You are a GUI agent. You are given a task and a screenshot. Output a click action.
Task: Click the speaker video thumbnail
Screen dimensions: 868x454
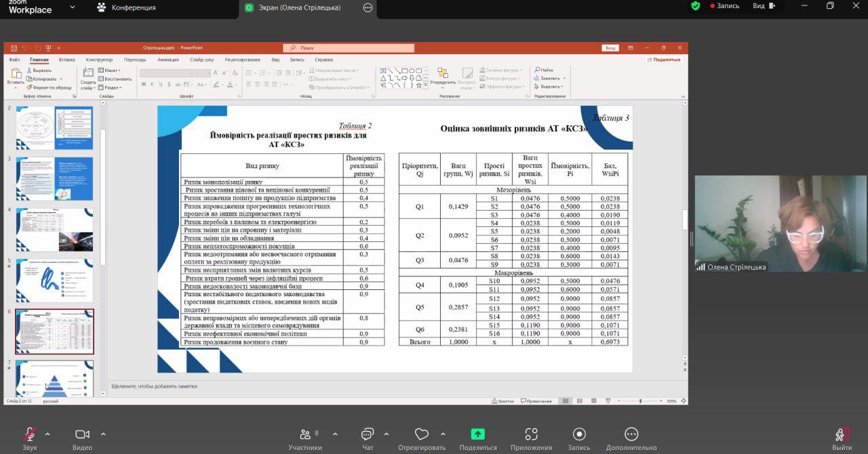[780, 224]
